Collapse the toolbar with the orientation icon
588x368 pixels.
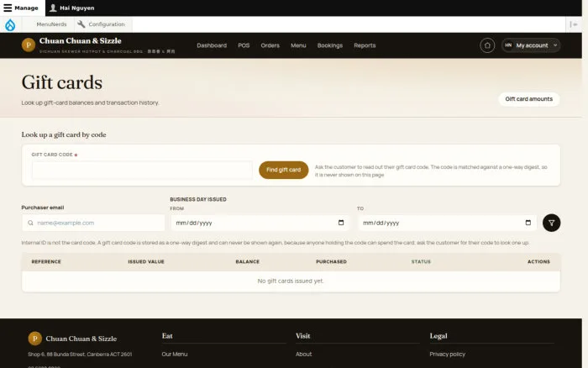coord(574,24)
